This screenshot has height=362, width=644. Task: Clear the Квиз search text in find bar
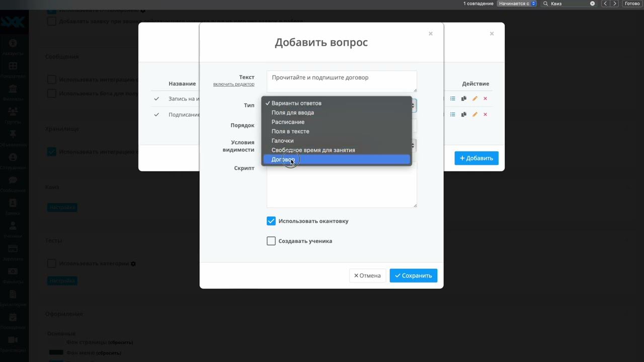pos(592,4)
